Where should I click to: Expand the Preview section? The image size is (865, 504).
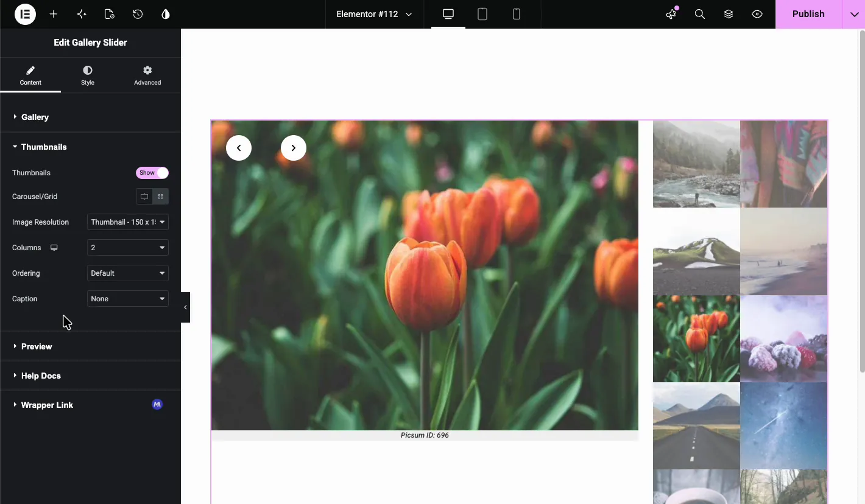click(x=90, y=346)
